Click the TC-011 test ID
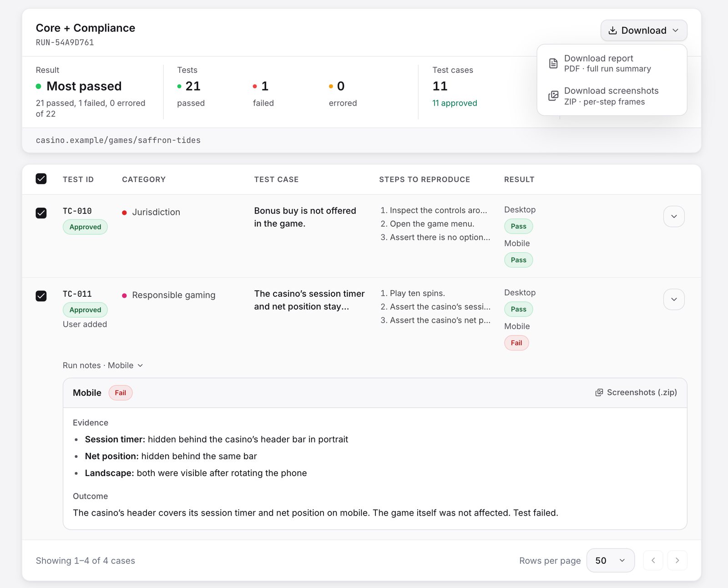This screenshot has width=728, height=588. pyautogui.click(x=77, y=294)
